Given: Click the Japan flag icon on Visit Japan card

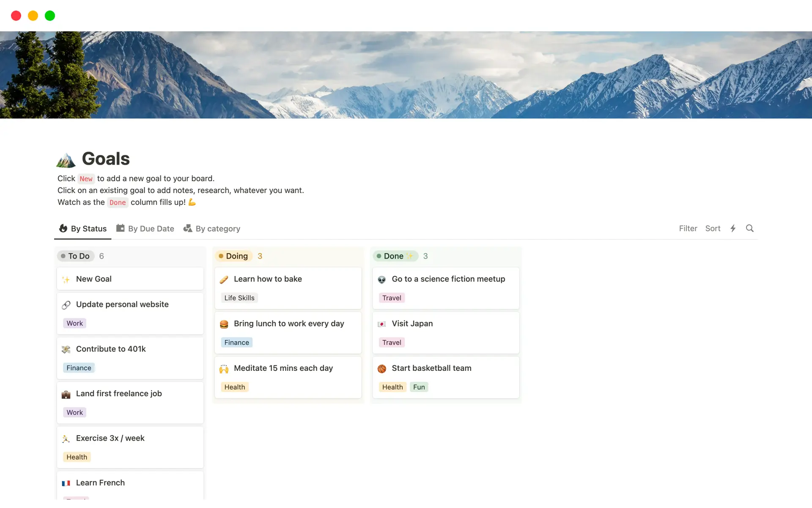Looking at the screenshot, I should pyautogui.click(x=382, y=324).
